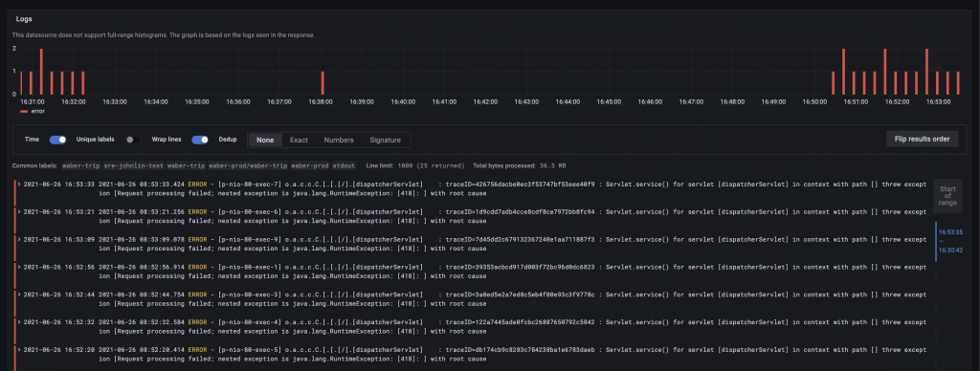
Task: Open log details for 16:52:32 entry
Action: click(x=19, y=322)
